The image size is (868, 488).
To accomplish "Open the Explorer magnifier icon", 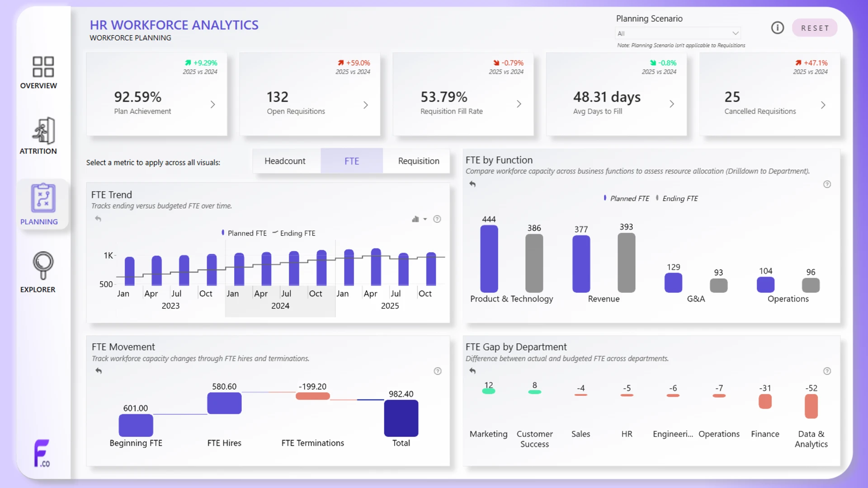I will (x=43, y=266).
